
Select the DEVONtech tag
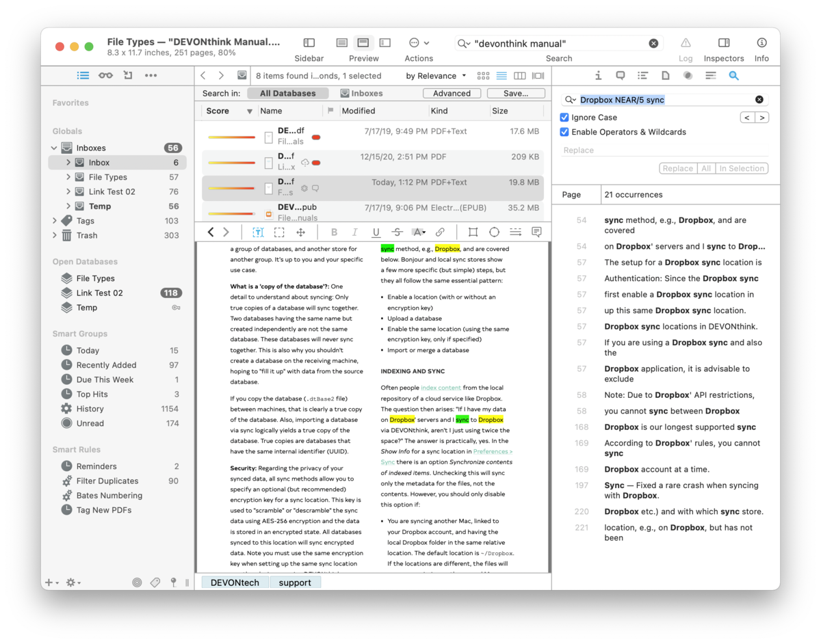235,582
